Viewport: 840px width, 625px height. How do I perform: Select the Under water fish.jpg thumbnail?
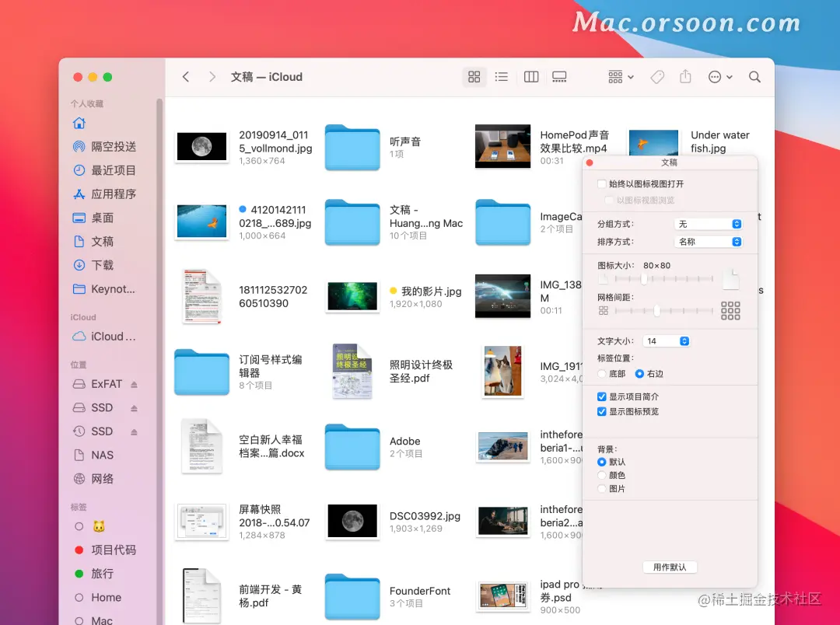coord(653,144)
